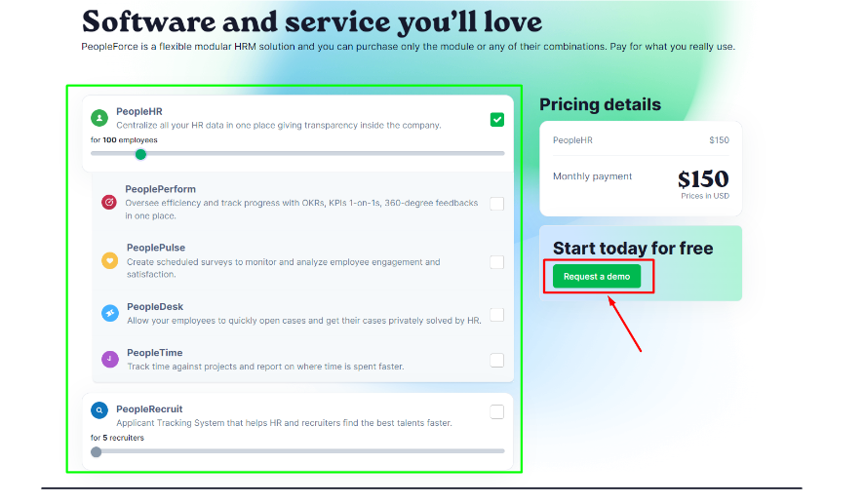Viewport: 864px width, 504px height.
Task: Click the 'Pricing details' heading
Action: [x=600, y=104]
